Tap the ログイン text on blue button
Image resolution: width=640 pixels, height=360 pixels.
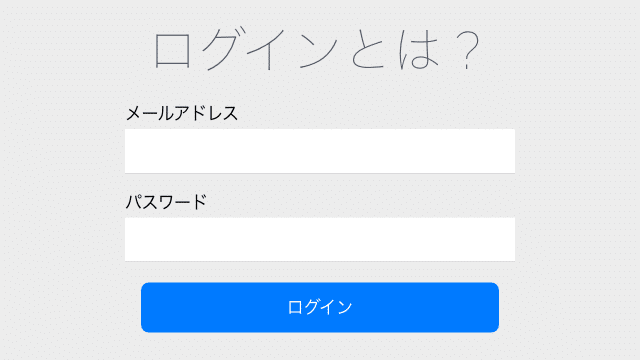320,307
